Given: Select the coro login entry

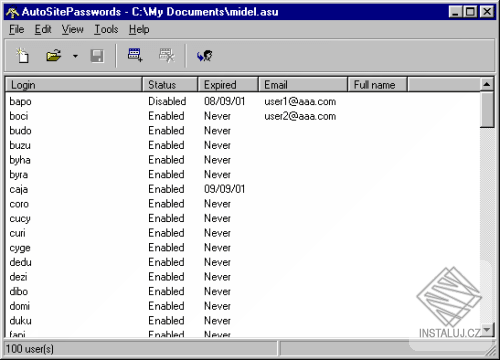Looking at the screenshot, I should pos(19,204).
